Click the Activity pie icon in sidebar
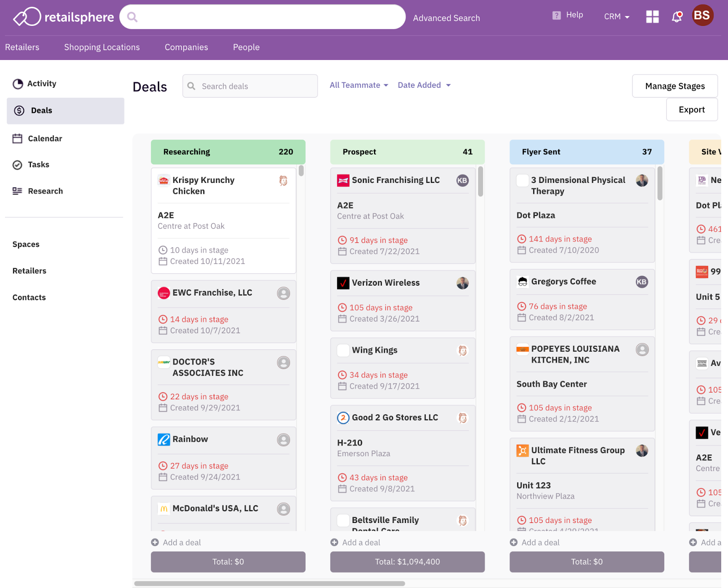Screen dimensions: 728x588 (x=18, y=84)
